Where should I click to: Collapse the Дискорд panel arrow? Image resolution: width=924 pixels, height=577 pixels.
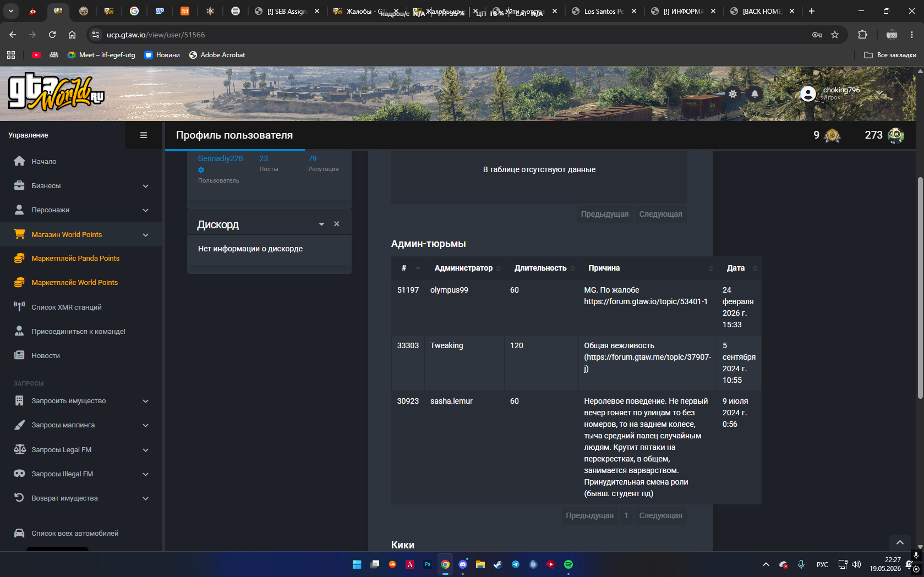coord(321,224)
